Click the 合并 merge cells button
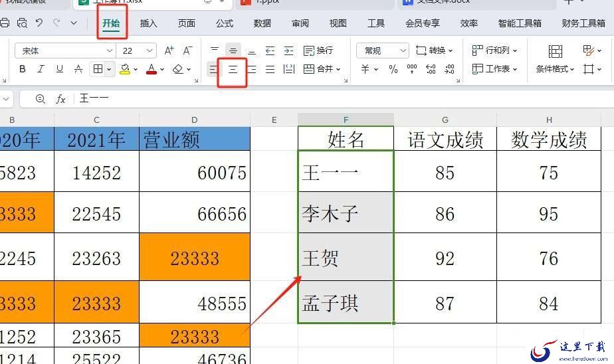Image resolution: width=614 pixels, height=364 pixels. pos(322,69)
